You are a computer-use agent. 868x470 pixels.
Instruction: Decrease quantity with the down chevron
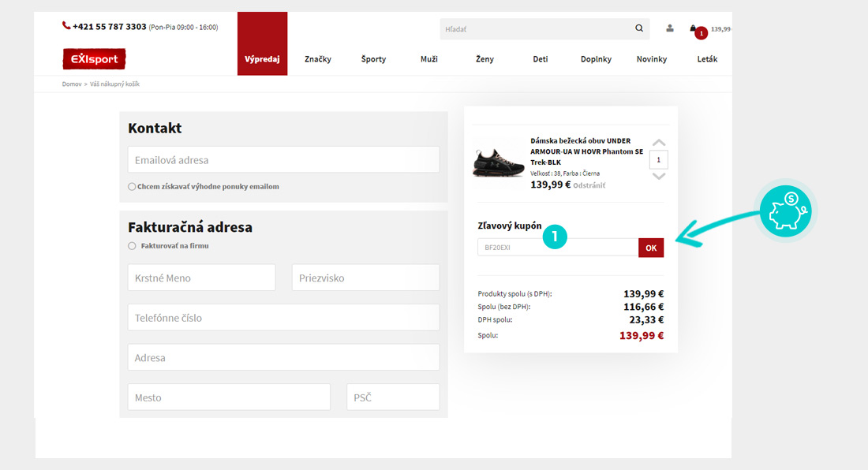click(x=659, y=177)
